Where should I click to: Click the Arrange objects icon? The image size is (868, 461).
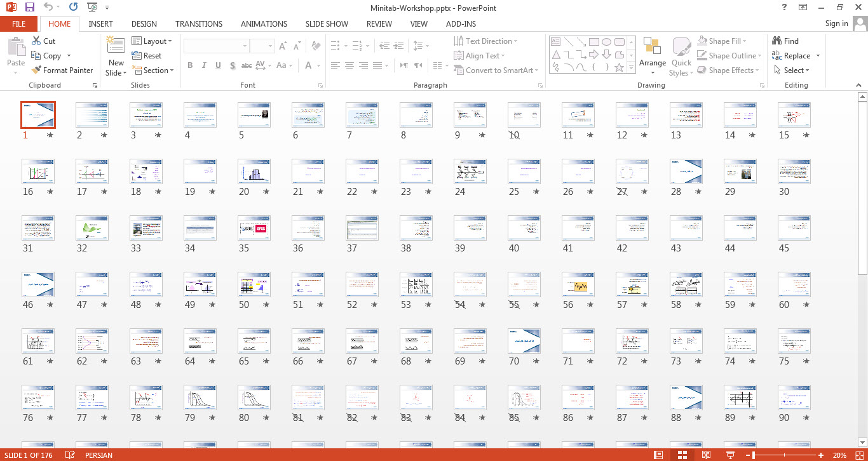click(652, 47)
